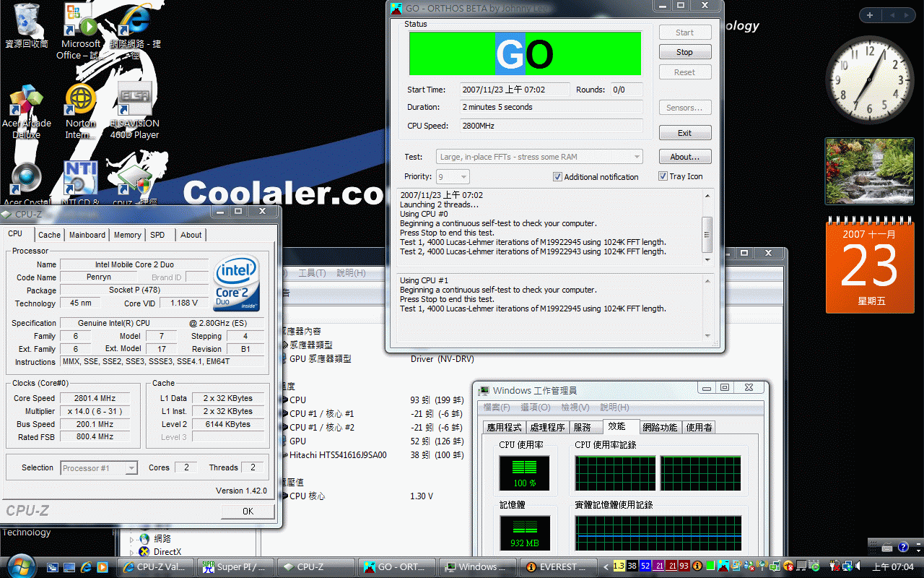Click the Intel Core 2 Duo logo in CPU-Z
This screenshot has width=924, height=578.
(x=237, y=283)
